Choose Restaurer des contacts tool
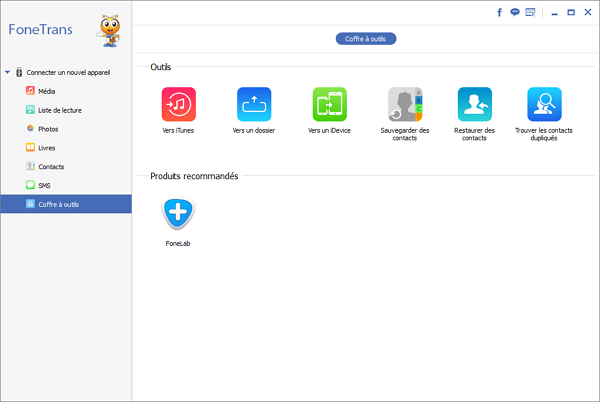This screenshot has width=600, height=402. (475, 104)
